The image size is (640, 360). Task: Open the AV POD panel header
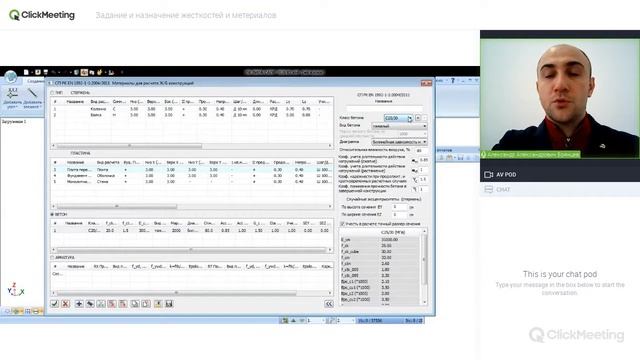coord(560,174)
